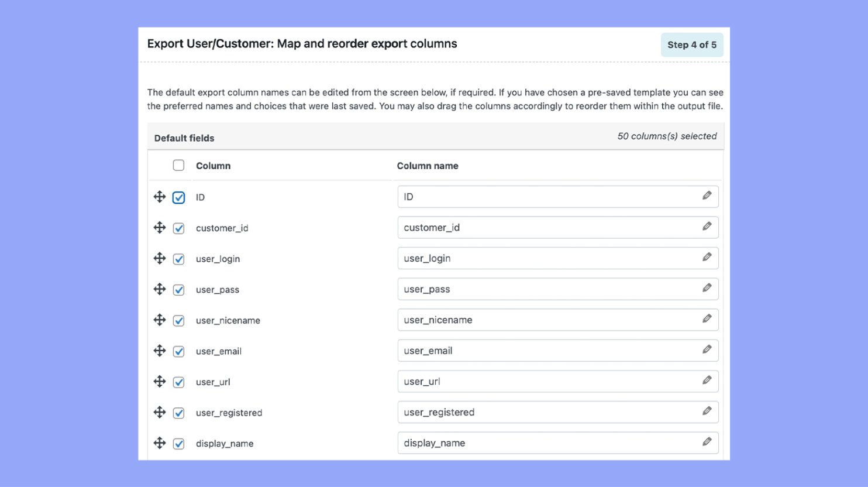The width and height of the screenshot is (868, 487).
Task: Click the drag handle beside ID row
Action: click(160, 197)
